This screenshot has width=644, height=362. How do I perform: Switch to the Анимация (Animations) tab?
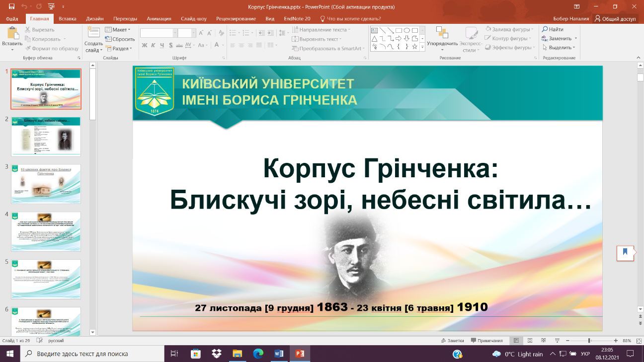point(159,19)
